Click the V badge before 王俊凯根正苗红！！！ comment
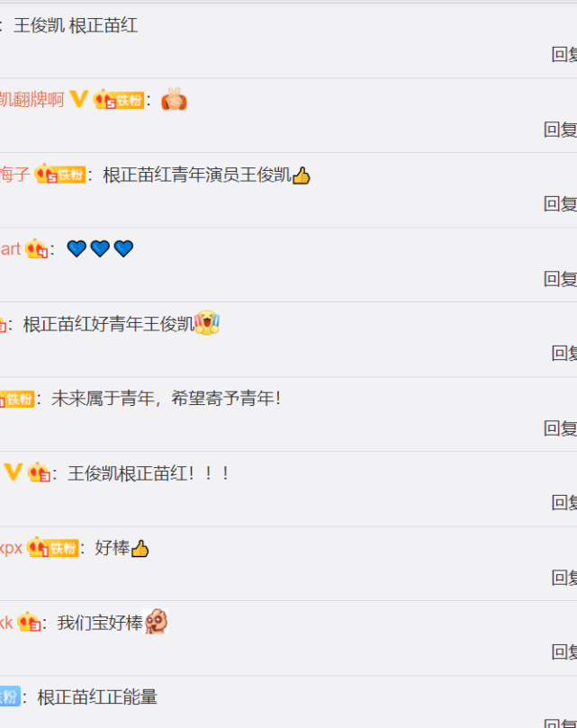This screenshot has height=728, width=577. tap(13, 472)
